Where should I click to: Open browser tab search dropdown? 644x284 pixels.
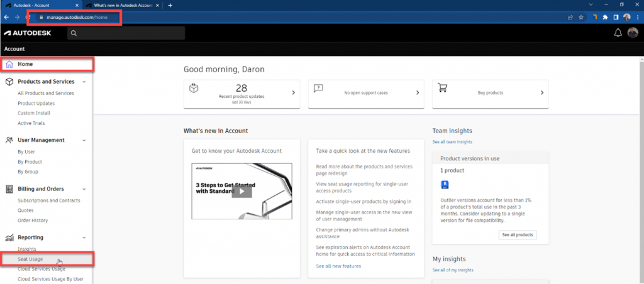coord(591,4)
